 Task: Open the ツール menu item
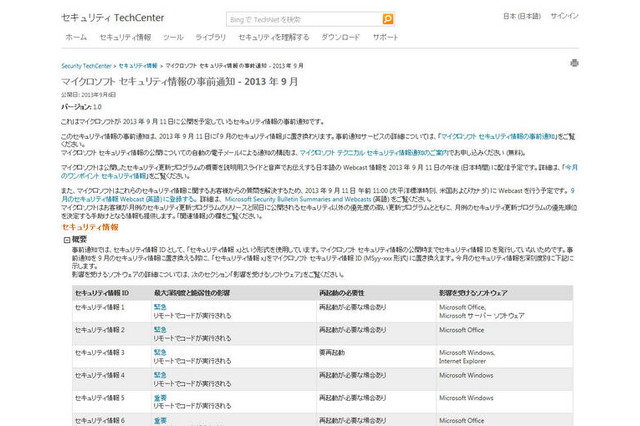tap(173, 37)
